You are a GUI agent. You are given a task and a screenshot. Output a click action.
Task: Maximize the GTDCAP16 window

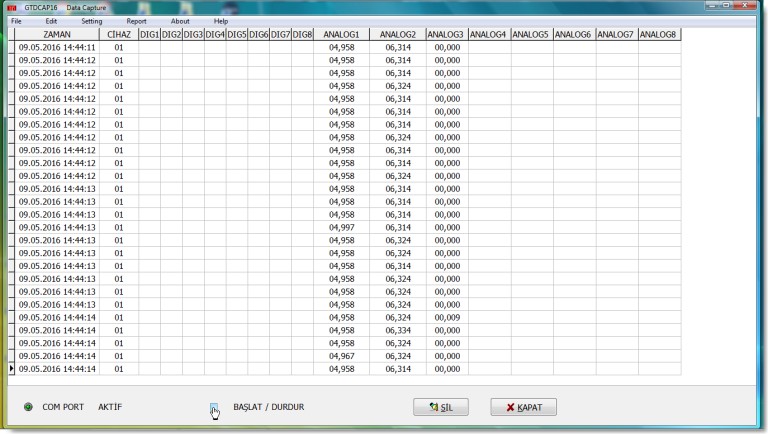[x=726, y=5]
